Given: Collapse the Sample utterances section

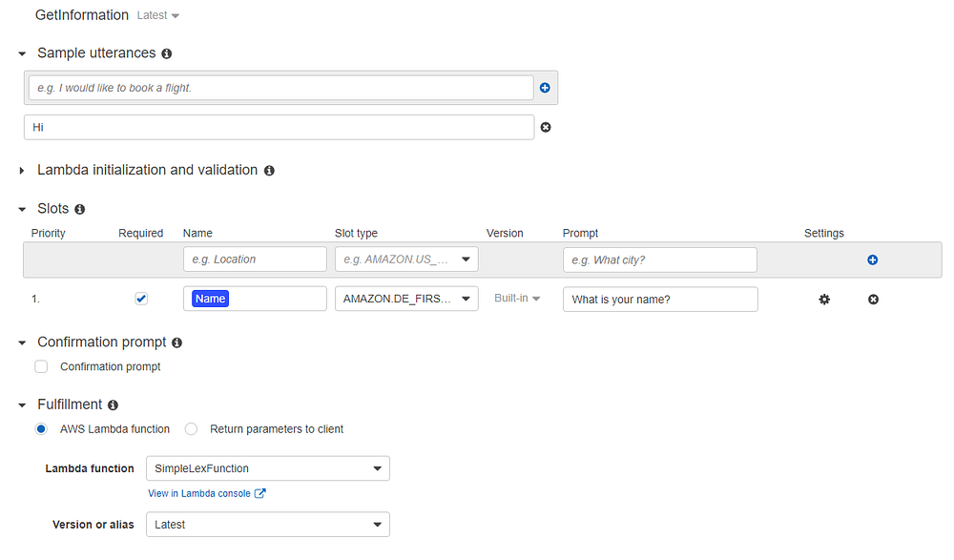Looking at the screenshot, I should 21,53.
